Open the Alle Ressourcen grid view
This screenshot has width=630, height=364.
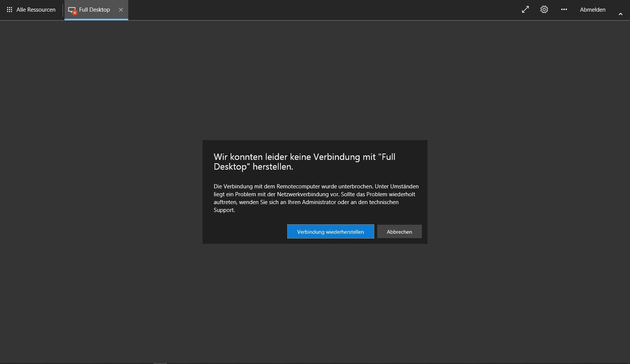point(31,10)
